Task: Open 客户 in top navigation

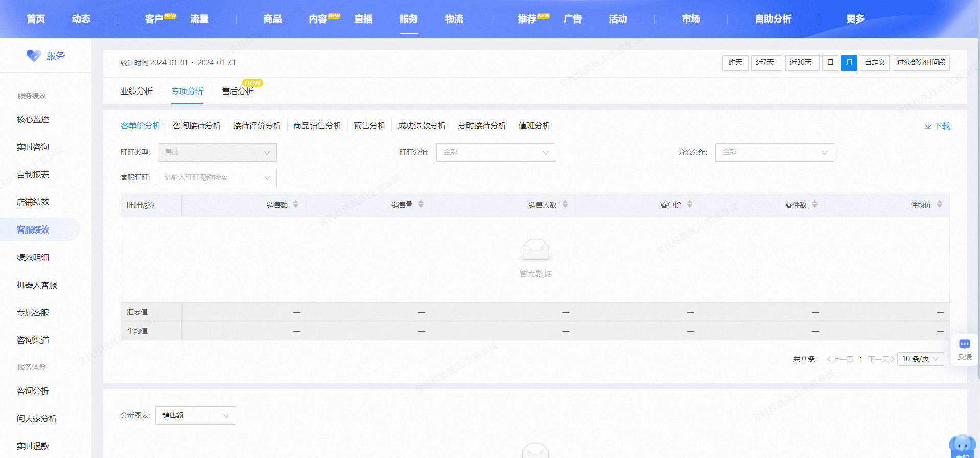Action: pyautogui.click(x=154, y=19)
